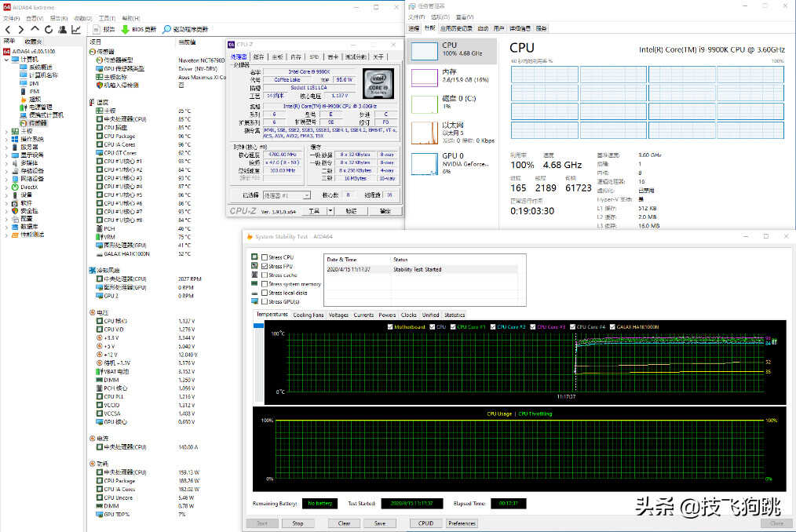The height and width of the screenshot is (532, 796).
Task: Expand the 显示设备 tree node
Action: 6,155
